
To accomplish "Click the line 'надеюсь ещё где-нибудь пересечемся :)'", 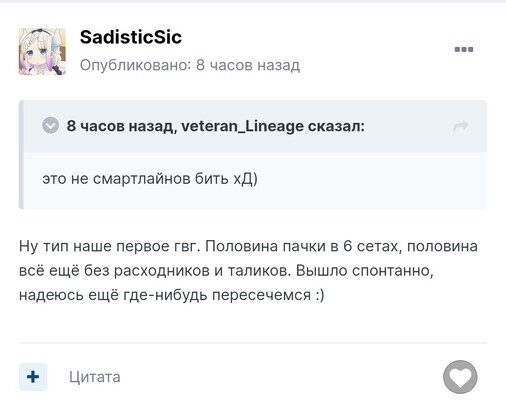I will 172,295.
